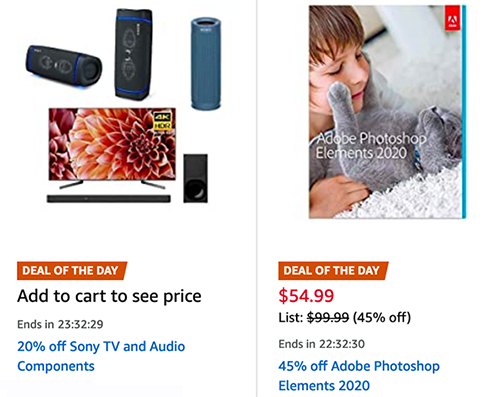Click the Sony subwoofer beside the TV
The image size is (500, 397).
coord(196,178)
